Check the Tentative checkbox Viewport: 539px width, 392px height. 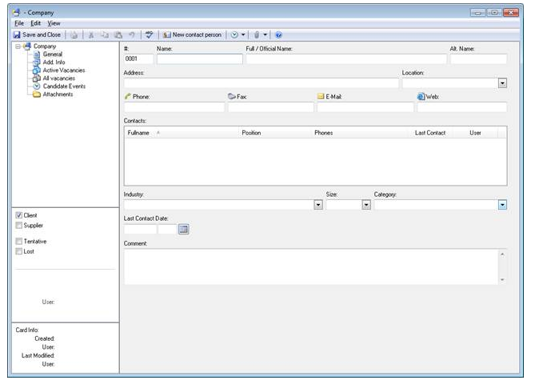[19, 242]
